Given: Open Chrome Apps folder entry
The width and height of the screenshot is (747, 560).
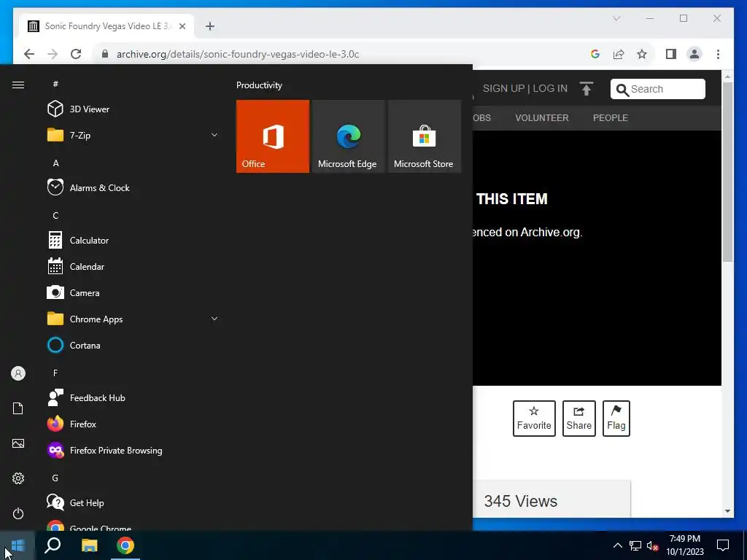Looking at the screenshot, I should click(133, 319).
